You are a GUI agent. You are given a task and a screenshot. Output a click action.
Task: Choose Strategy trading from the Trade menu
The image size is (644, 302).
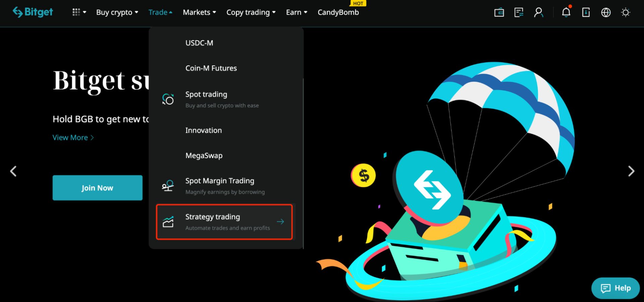click(x=213, y=217)
